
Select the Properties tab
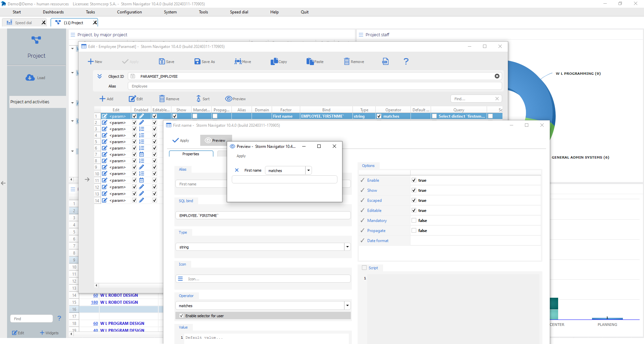tap(191, 154)
